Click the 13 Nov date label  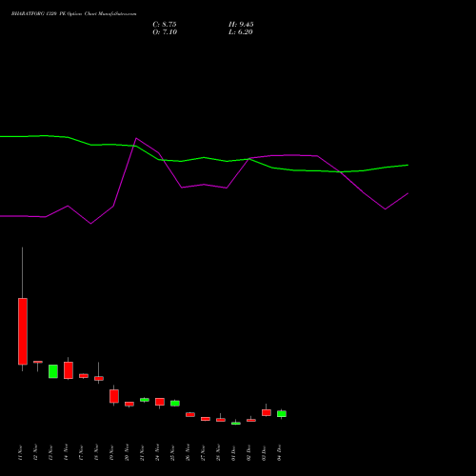[50, 452]
